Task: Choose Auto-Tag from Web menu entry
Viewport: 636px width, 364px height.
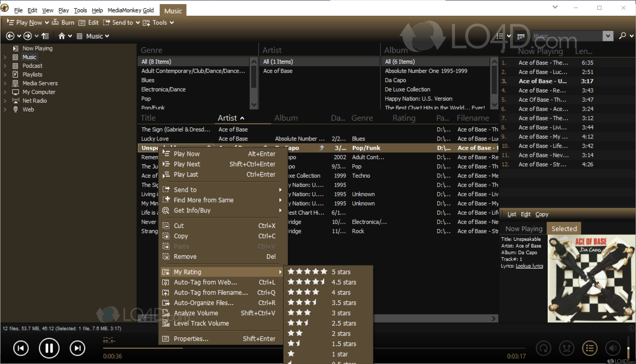Action: pos(205,282)
